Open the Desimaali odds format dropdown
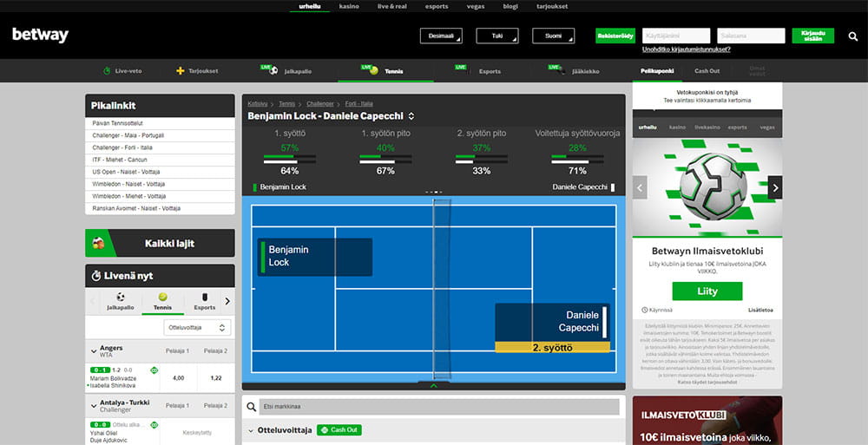The image size is (868, 445). click(x=441, y=36)
